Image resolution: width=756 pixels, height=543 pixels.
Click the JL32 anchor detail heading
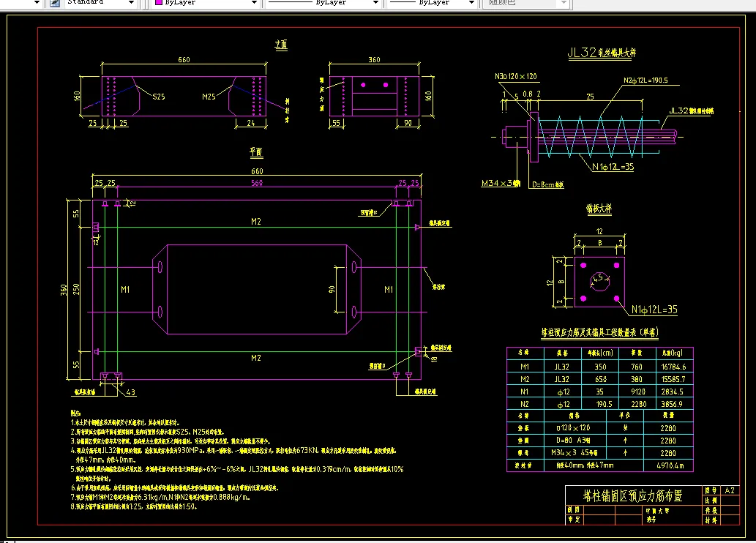click(x=602, y=53)
